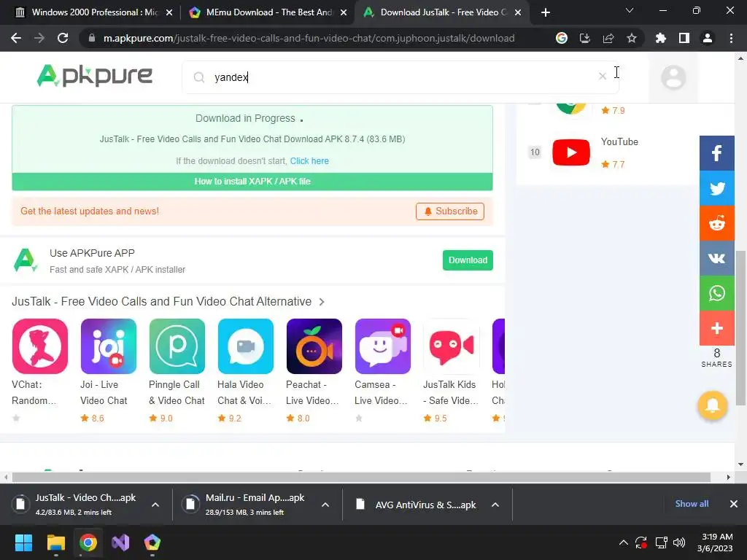Image resolution: width=747 pixels, height=560 pixels.
Task: Open Joi Live Video Chat app
Action: tap(109, 346)
